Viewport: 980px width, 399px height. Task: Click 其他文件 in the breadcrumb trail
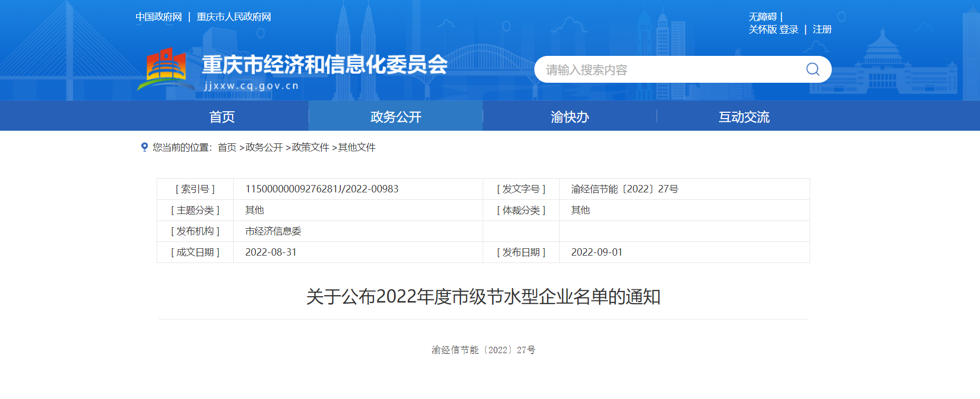(357, 148)
